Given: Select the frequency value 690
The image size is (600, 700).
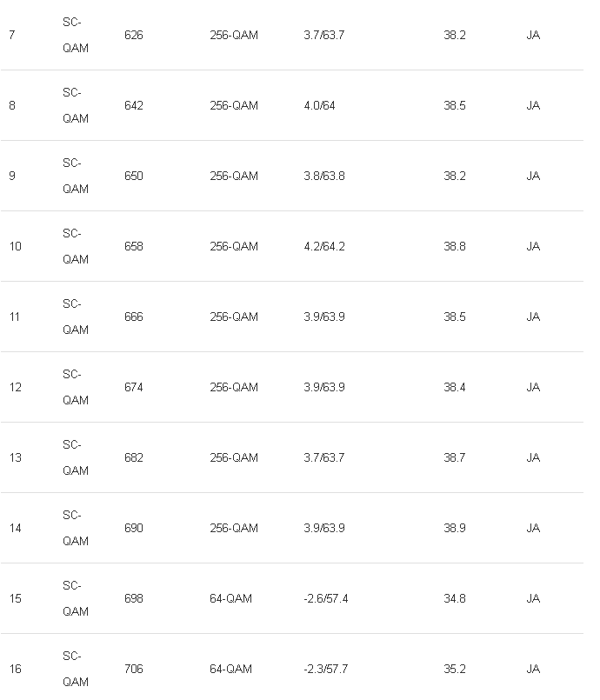Looking at the screenshot, I should pos(134,529).
